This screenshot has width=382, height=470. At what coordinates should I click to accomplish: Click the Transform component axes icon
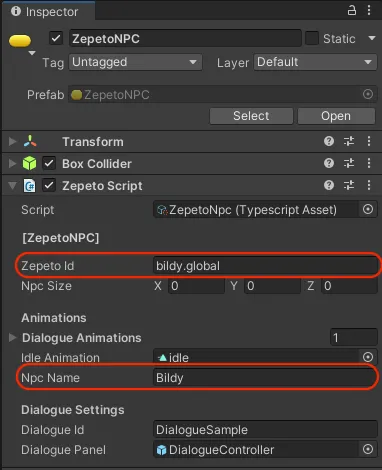click(x=30, y=141)
